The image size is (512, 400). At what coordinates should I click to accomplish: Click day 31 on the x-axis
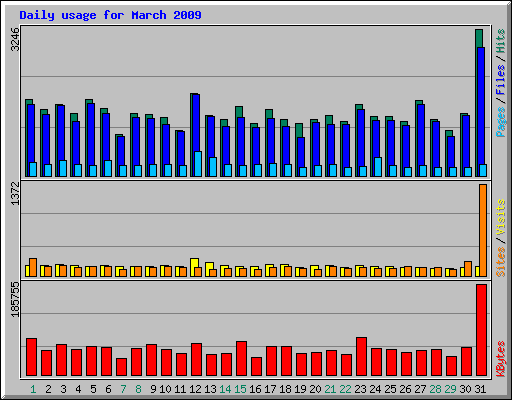(480, 389)
